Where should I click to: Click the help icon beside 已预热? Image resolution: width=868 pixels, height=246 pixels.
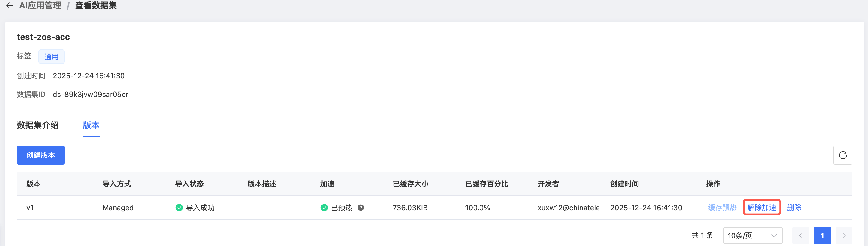pos(361,208)
